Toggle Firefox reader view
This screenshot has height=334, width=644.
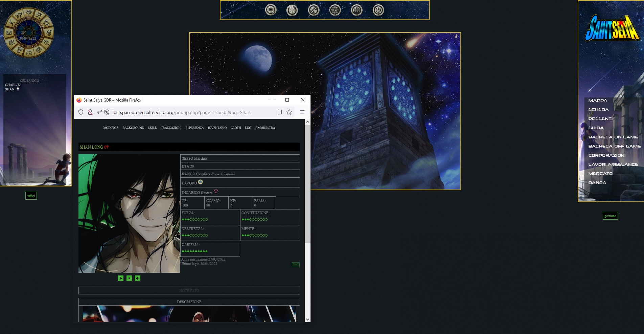point(280,112)
